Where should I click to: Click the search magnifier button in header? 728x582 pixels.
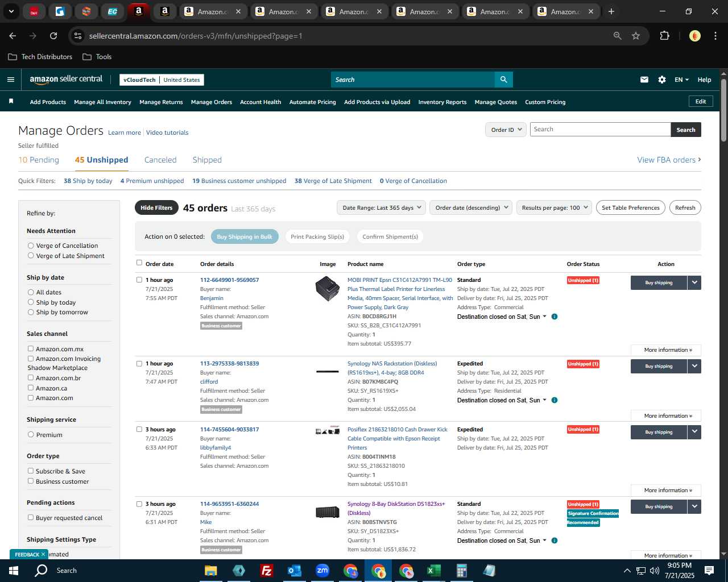[x=503, y=80]
